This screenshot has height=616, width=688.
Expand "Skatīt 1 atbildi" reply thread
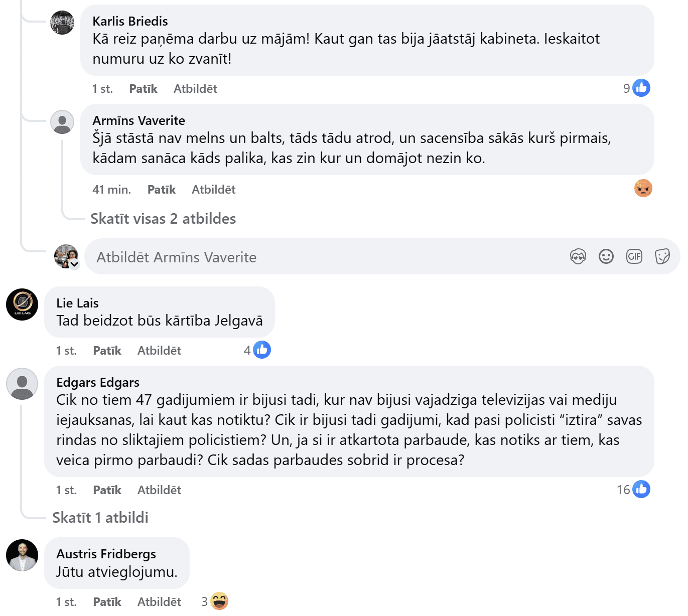(100, 518)
